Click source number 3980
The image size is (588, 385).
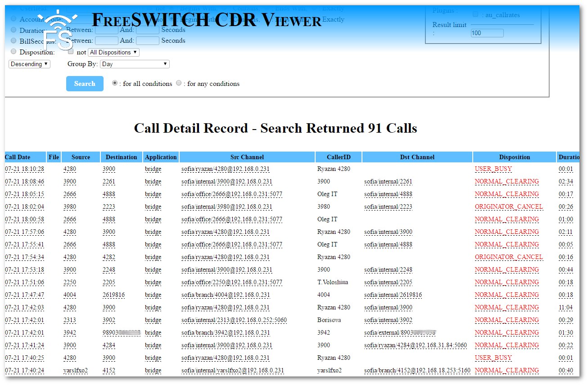pos(70,207)
